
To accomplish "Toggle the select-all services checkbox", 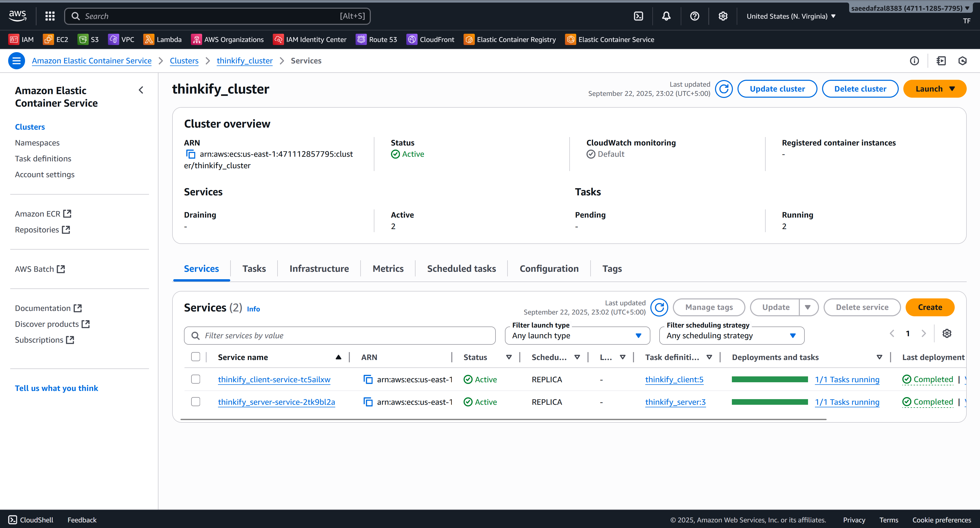I will click(195, 357).
